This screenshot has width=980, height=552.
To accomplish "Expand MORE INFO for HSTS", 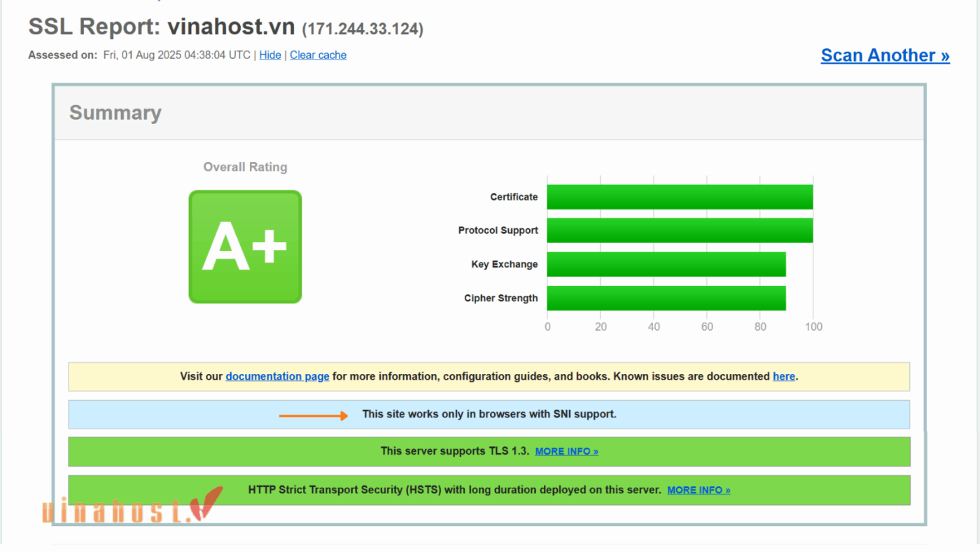I will [x=698, y=490].
